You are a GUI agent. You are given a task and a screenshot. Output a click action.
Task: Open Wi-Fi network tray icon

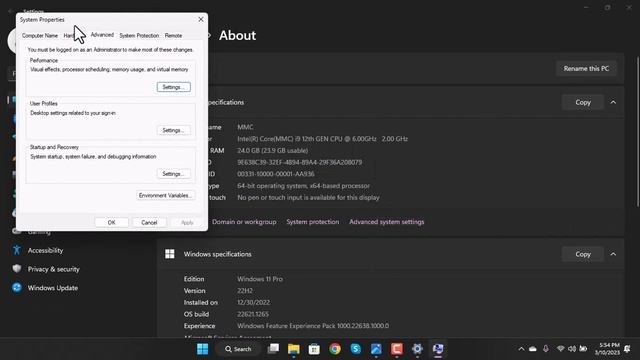[560, 349]
